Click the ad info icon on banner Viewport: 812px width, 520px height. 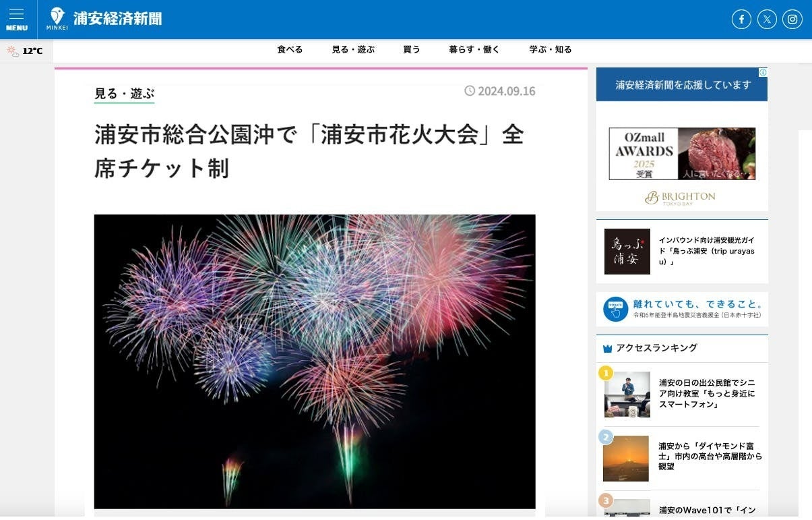point(763,72)
